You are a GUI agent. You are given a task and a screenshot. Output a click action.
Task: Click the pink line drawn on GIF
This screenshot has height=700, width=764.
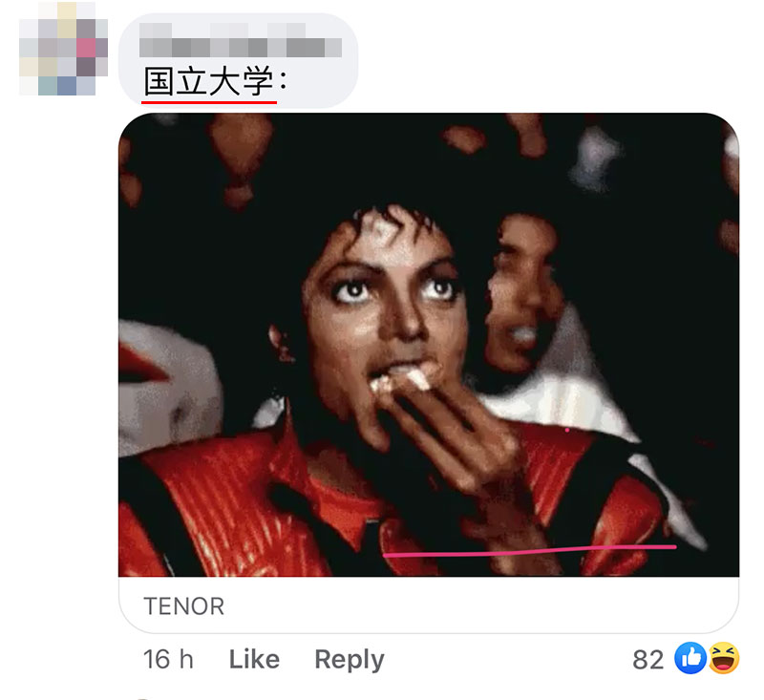[530, 551]
